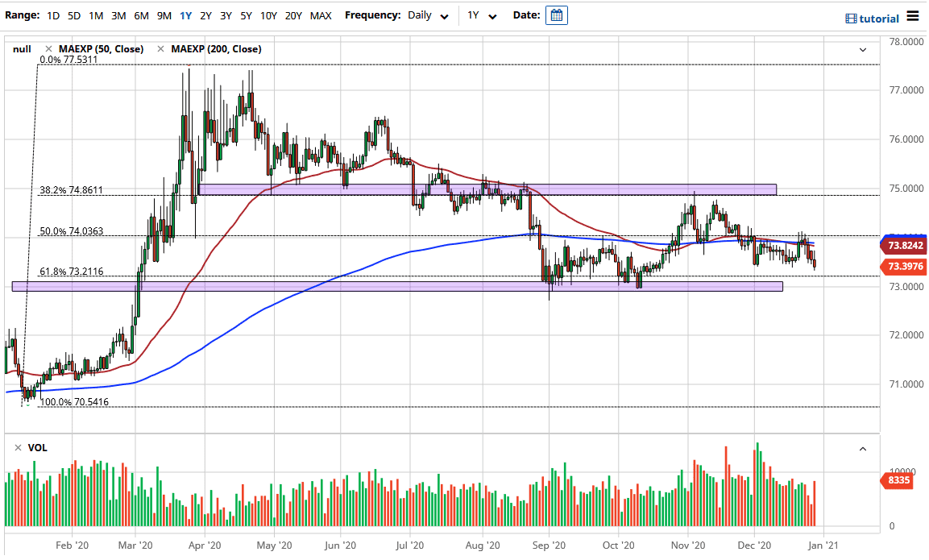Select the 6M range

pos(140,15)
